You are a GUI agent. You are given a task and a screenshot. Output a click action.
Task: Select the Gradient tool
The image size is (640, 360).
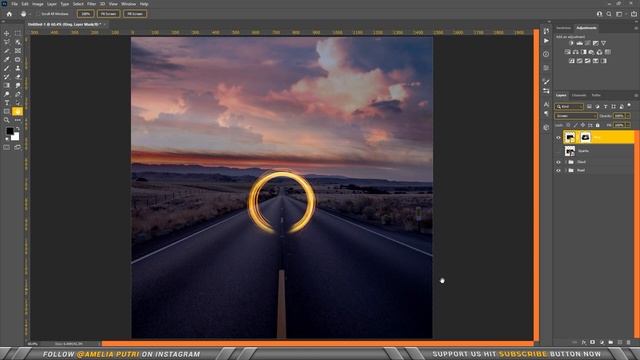(7, 85)
